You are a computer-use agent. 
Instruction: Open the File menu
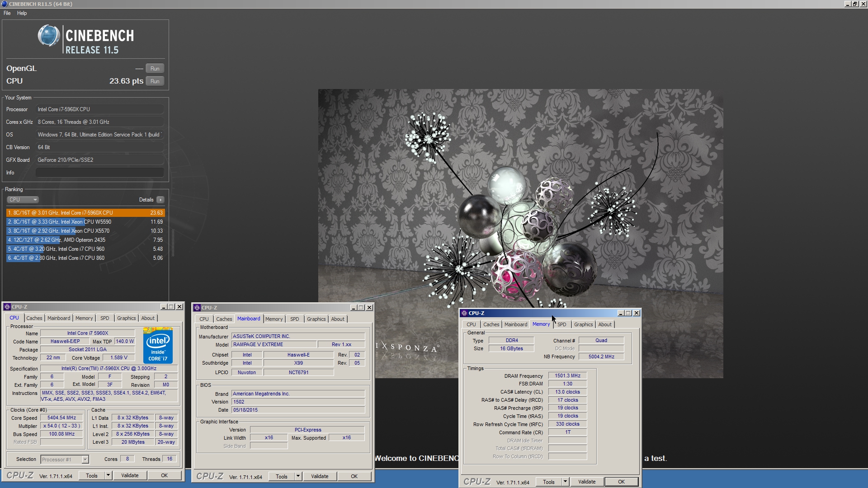click(7, 13)
